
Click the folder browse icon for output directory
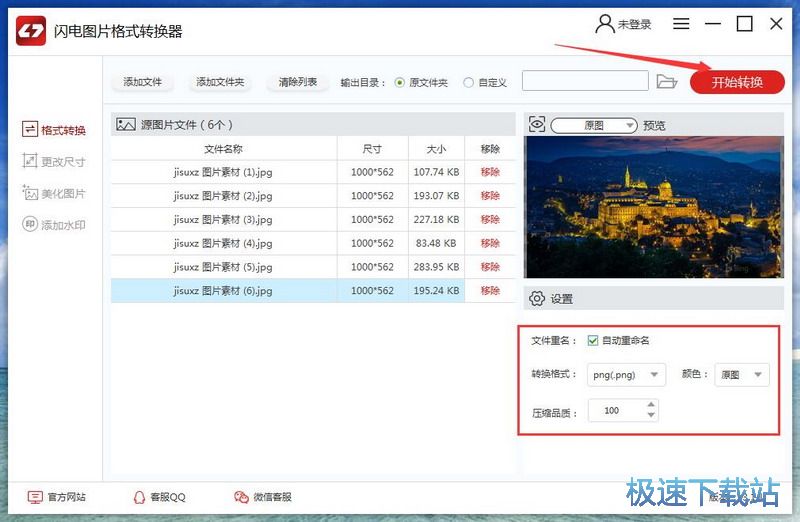667,81
